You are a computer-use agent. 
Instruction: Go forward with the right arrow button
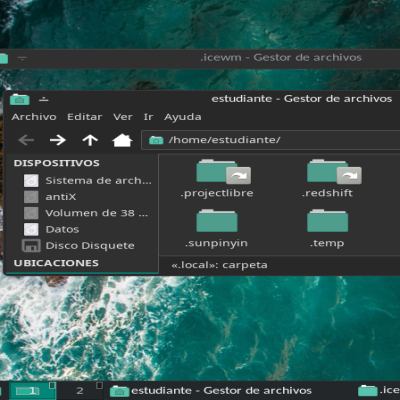coord(58,140)
